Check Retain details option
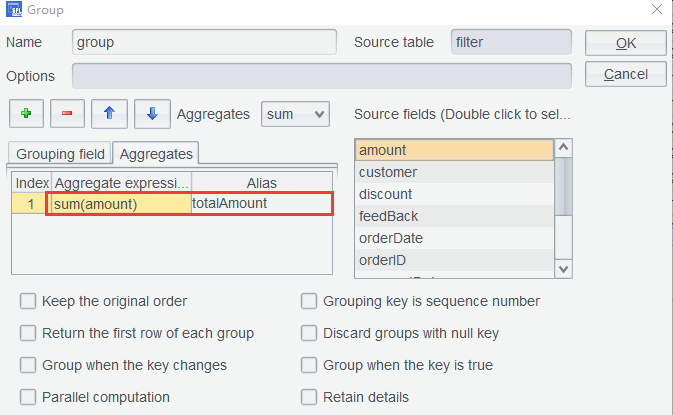673x415 pixels. click(309, 397)
